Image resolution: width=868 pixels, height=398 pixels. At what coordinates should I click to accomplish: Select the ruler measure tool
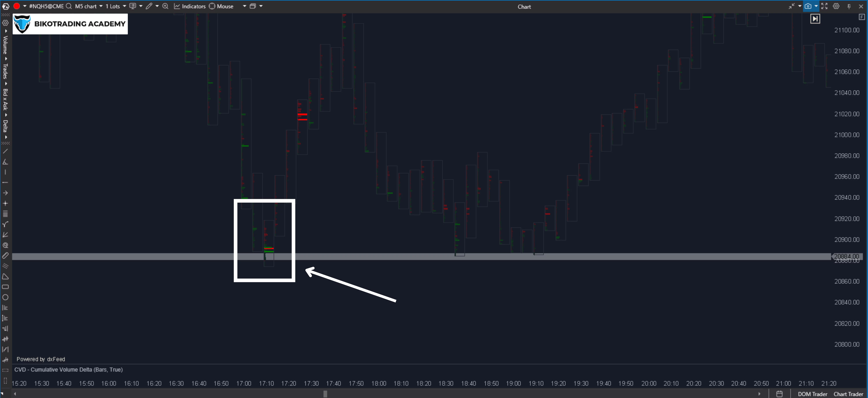click(x=5, y=256)
